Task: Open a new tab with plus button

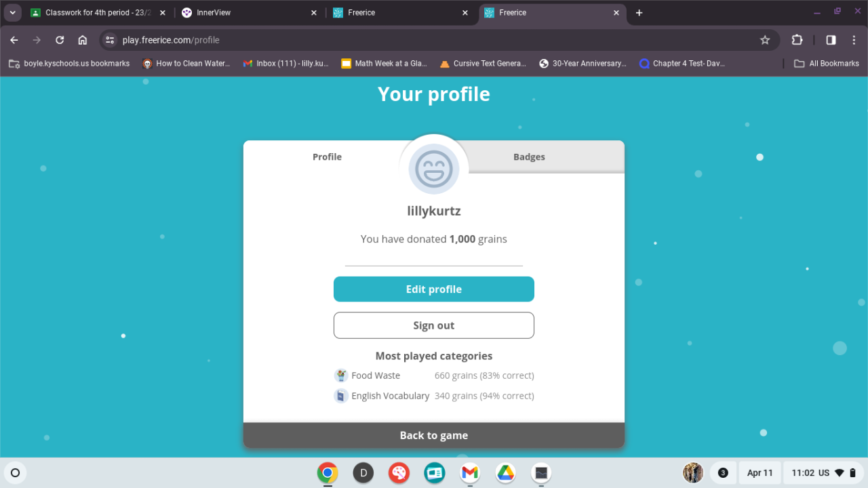Action: (639, 13)
